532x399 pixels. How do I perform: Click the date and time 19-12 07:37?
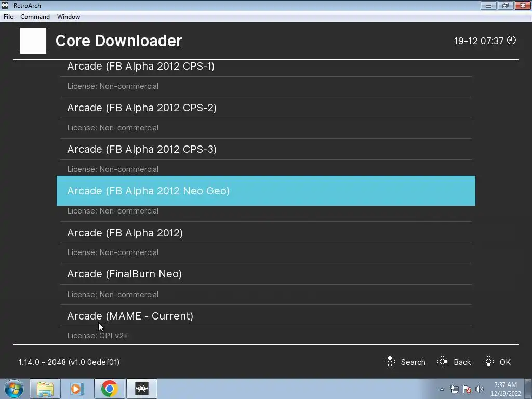[x=478, y=41]
